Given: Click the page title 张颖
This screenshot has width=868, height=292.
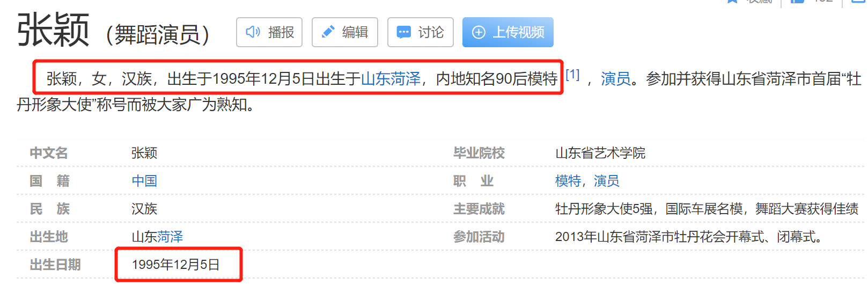Looking at the screenshot, I should click(53, 31).
